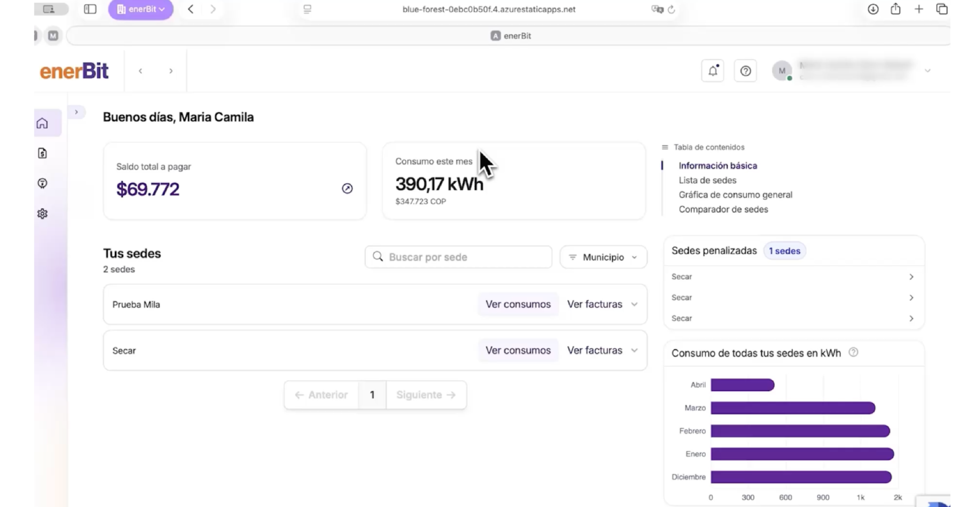
Task: Click the Abril bar in chart
Action: 743,385
